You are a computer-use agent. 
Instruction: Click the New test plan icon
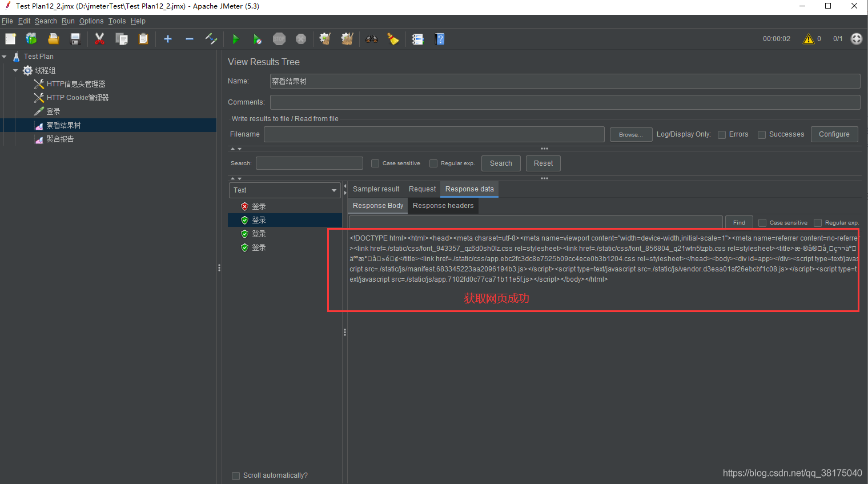coord(10,39)
